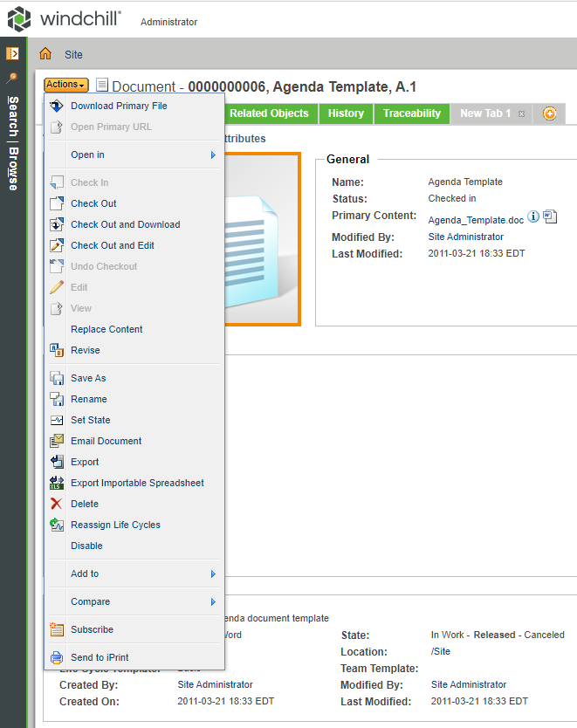
Task: Switch to the History tab
Action: click(346, 113)
